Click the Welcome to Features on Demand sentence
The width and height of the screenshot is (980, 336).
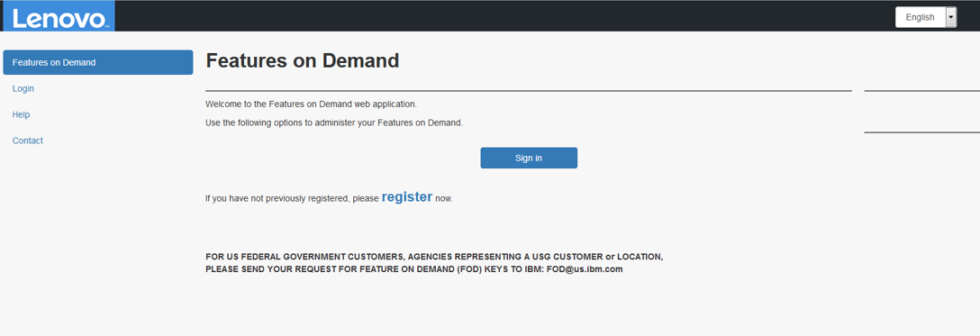tap(312, 104)
